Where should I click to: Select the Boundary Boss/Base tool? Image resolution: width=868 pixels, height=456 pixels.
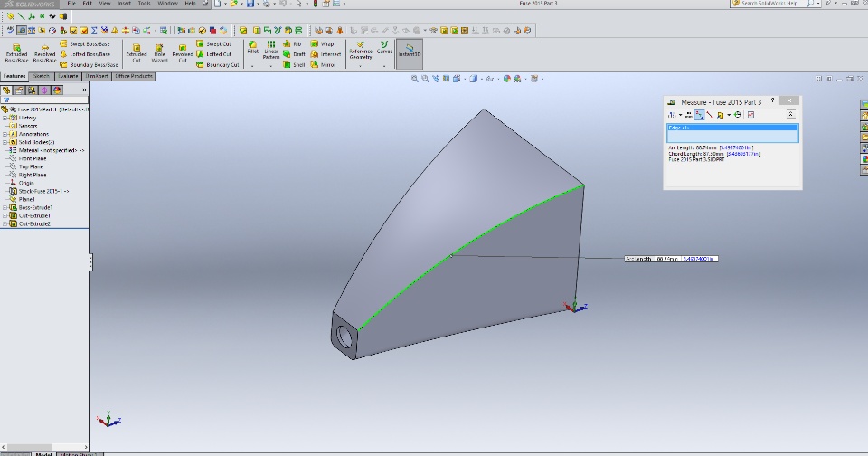pos(89,65)
